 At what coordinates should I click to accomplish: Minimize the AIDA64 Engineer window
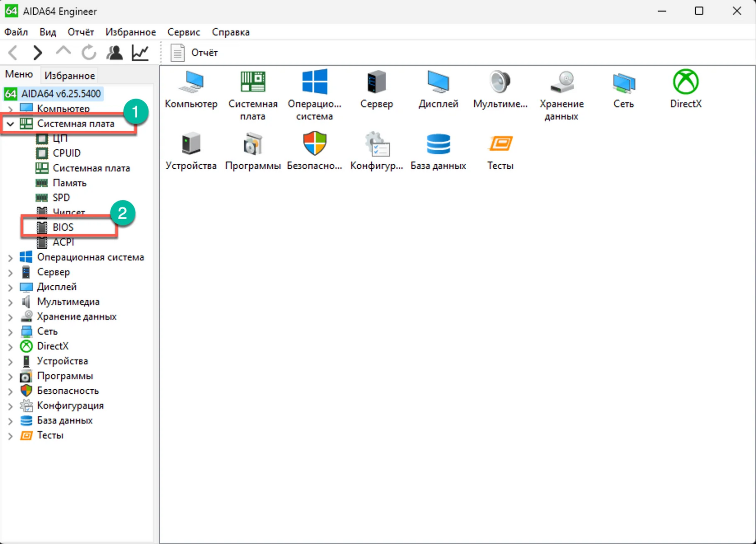tap(662, 11)
